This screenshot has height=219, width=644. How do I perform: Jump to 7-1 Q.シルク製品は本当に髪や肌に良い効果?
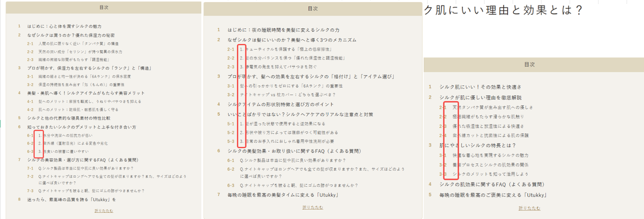tap(87, 168)
